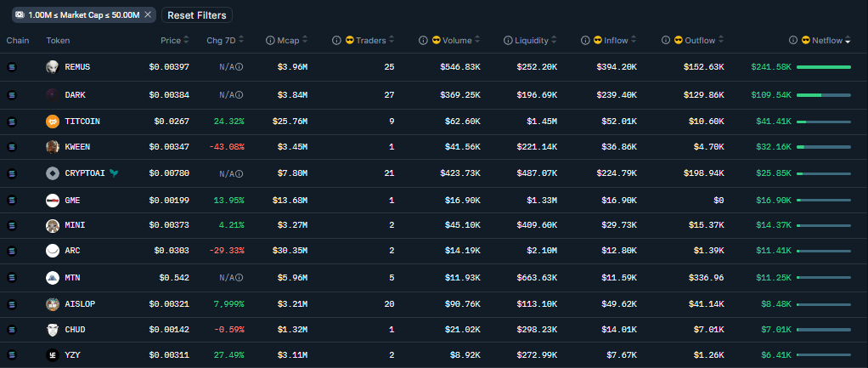
Task: Open the Traders info icon
Action: 336,40
